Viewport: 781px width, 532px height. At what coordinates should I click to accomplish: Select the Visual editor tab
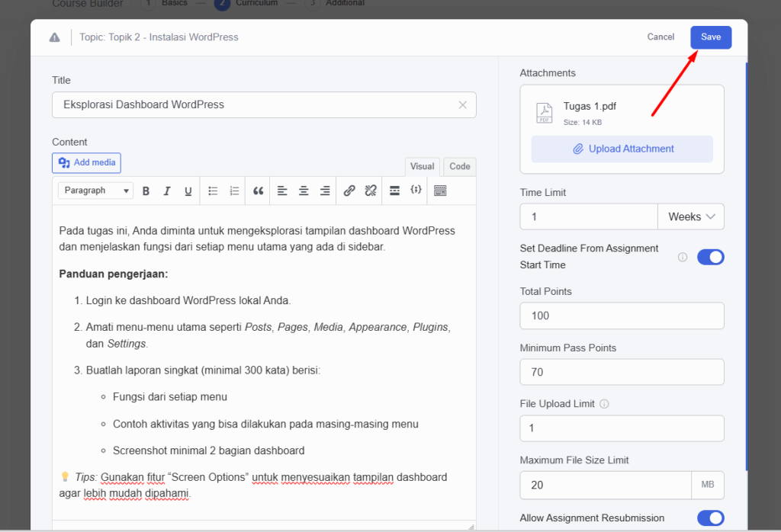click(422, 166)
